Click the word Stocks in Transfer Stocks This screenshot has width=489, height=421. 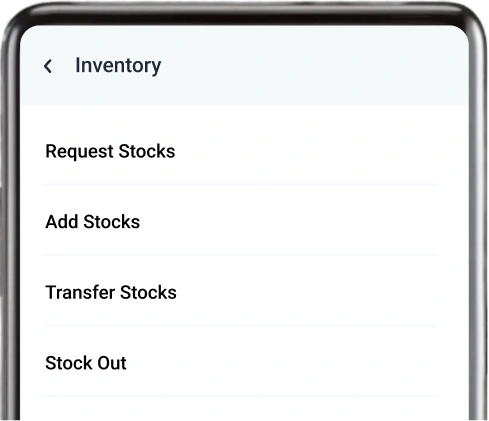[x=148, y=292]
